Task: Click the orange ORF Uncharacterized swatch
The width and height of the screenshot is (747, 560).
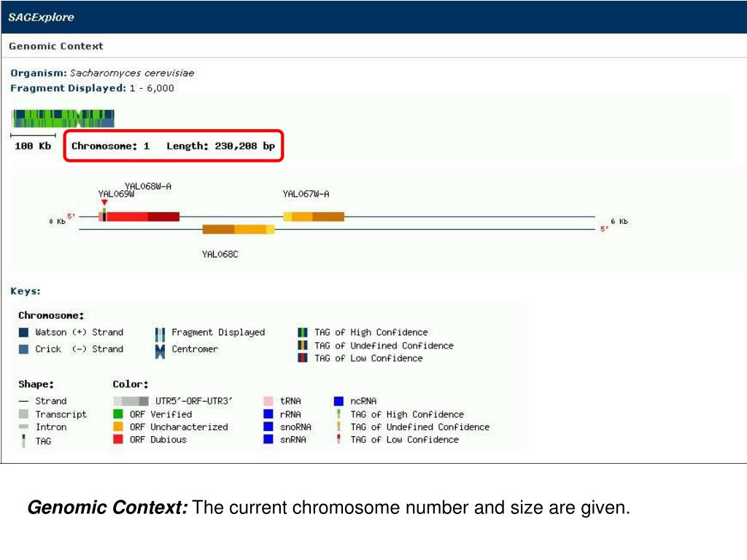Action: [x=118, y=427]
